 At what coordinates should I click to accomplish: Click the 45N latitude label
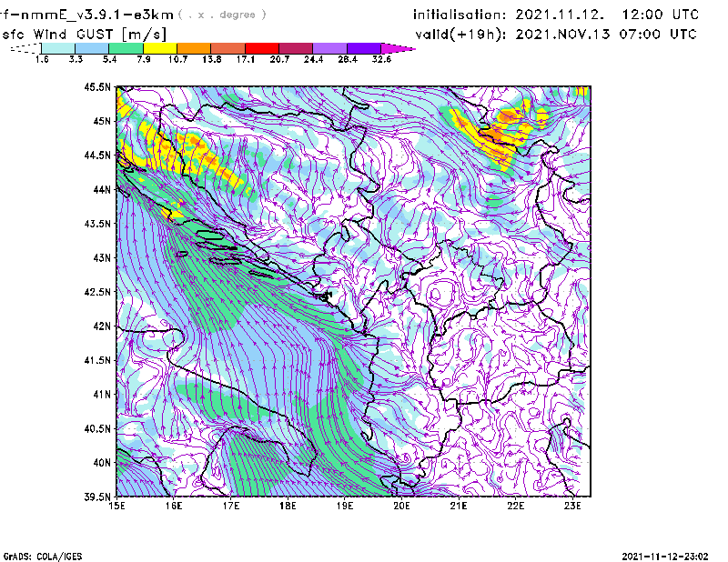pos(102,121)
